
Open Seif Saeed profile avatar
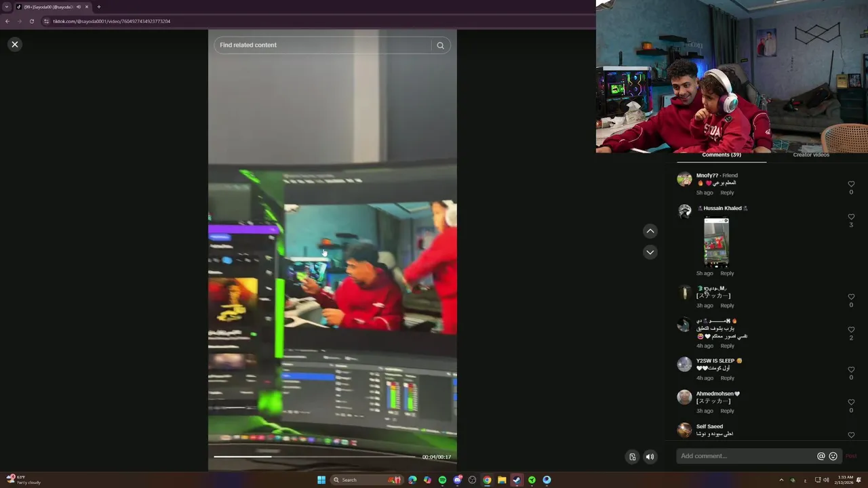tap(684, 430)
